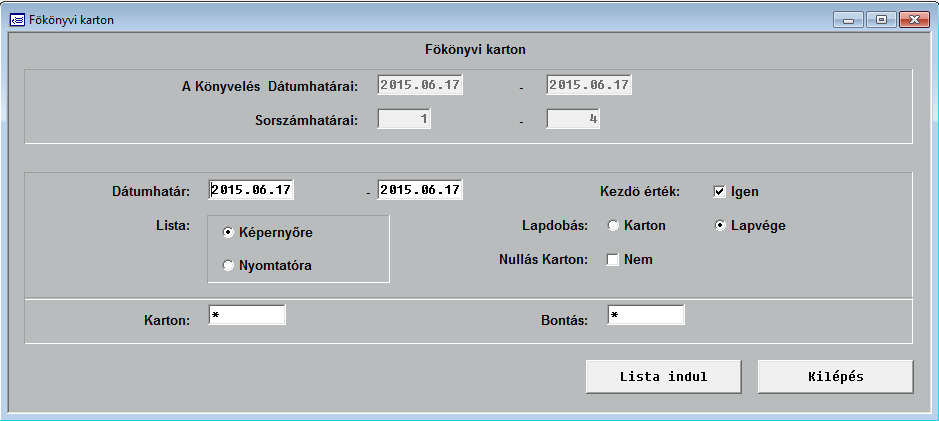Image resolution: width=939 pixels, height=421 pixels.
Task: Minimize the Fökönyvi karton window
Action: pyautogui.click(x=848, y=20)
